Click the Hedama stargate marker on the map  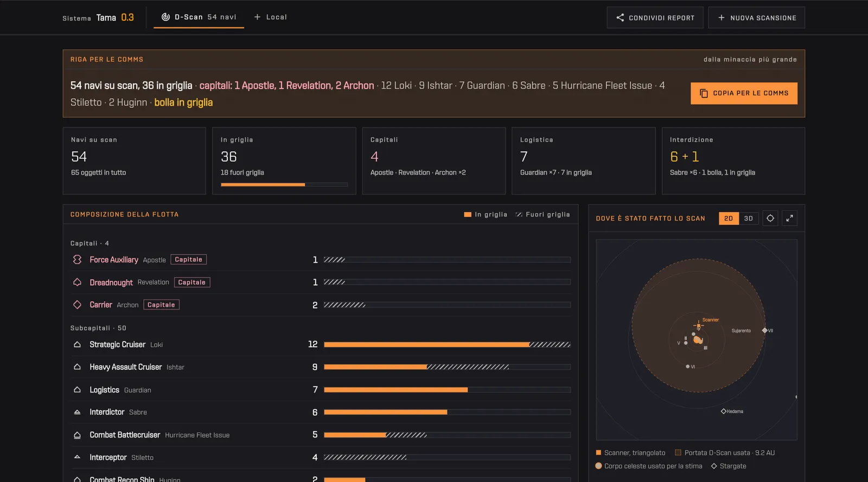point(724,412)
